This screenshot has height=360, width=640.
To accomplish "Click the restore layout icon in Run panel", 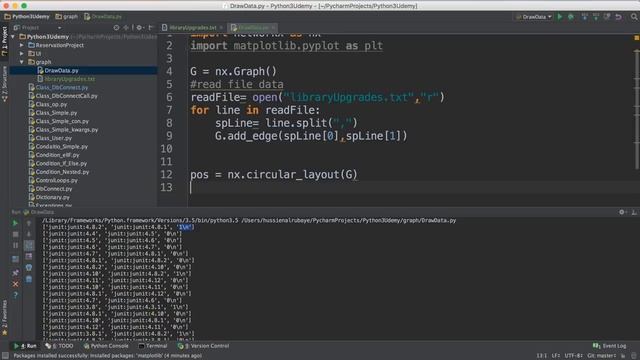I will (x=15, y=259).
